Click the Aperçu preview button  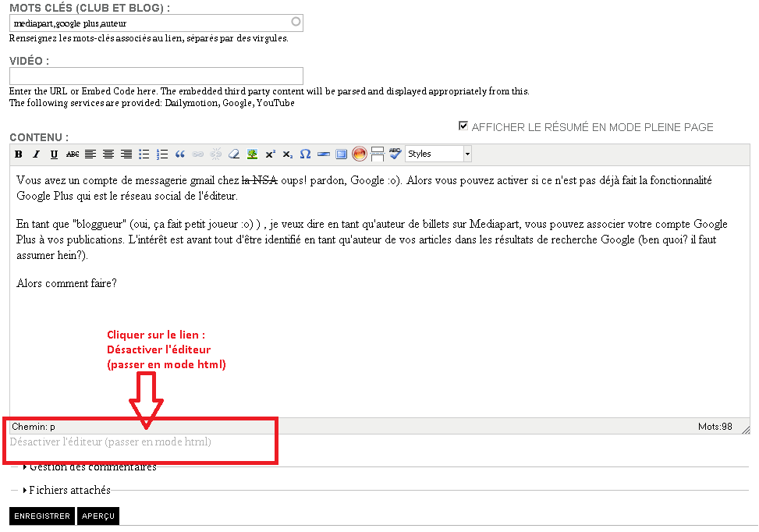pos(98,516)
